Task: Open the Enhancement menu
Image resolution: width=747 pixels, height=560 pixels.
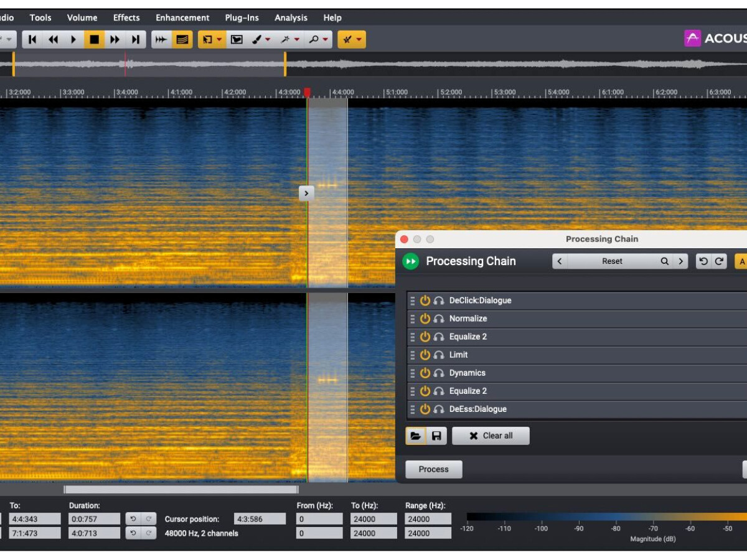Action: click(182, 17)
